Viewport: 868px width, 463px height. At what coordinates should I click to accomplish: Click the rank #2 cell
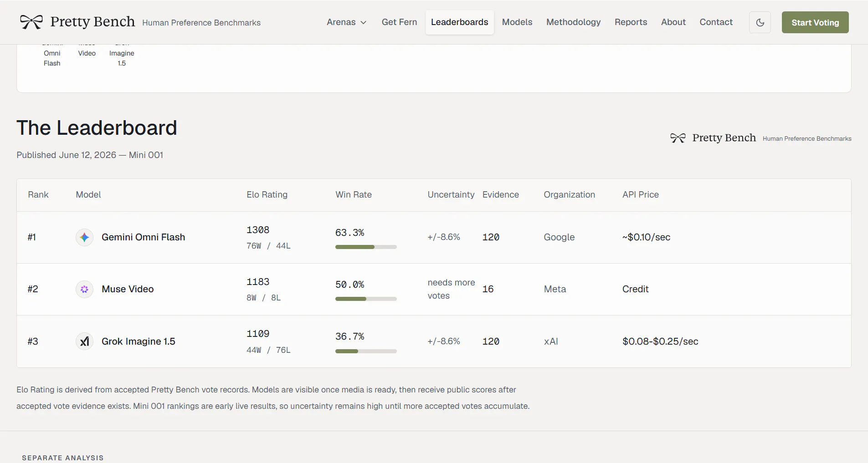(33, 289)
